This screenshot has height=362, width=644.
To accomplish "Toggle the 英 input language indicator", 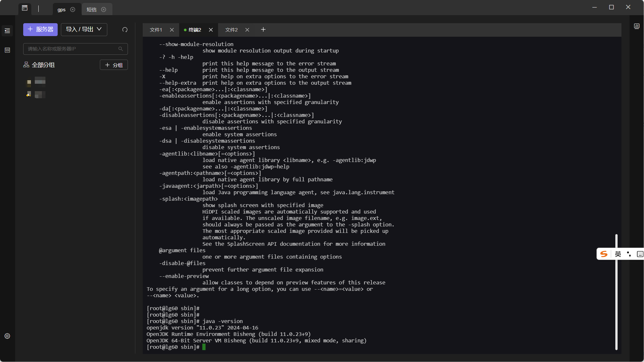I will click(618, 254).
